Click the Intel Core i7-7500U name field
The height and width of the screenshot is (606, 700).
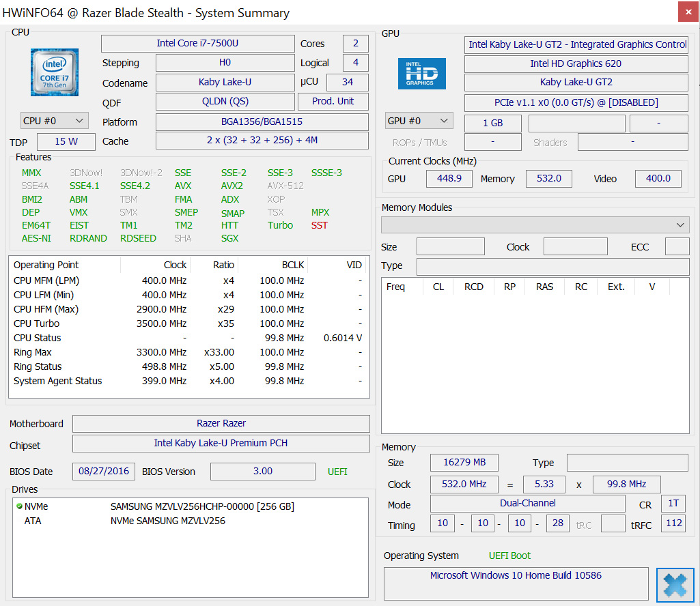(198, 43)
